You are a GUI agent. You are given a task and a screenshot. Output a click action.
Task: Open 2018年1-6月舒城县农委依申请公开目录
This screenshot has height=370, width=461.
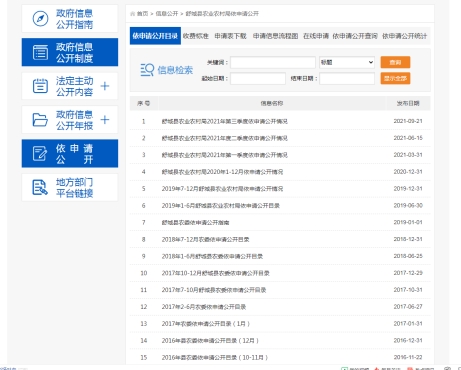pyautogui.click(x=212, y=256)
